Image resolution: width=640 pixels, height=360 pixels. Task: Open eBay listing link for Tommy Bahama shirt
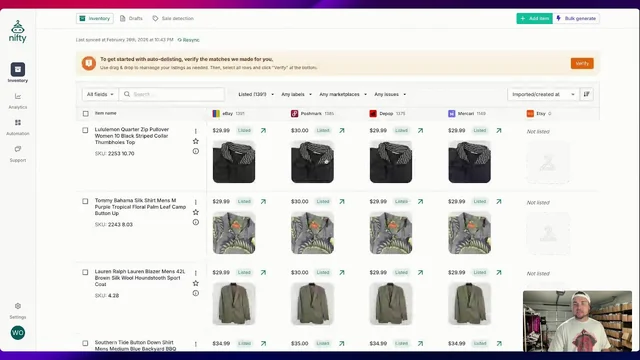(x=263, y=202)
